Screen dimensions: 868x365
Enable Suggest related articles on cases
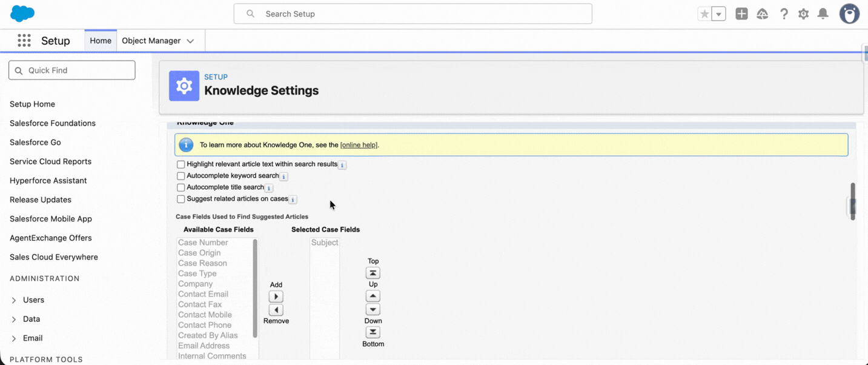pos(181,199)
